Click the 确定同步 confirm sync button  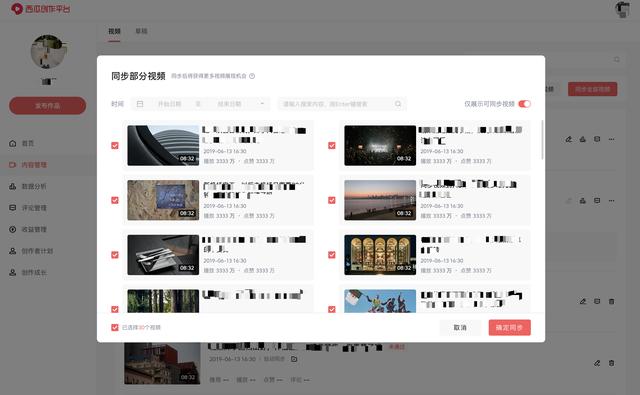point(509,328)
